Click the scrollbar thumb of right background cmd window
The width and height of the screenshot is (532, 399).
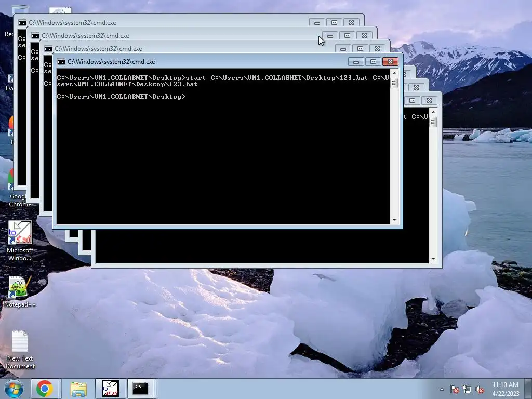point(433,122)
